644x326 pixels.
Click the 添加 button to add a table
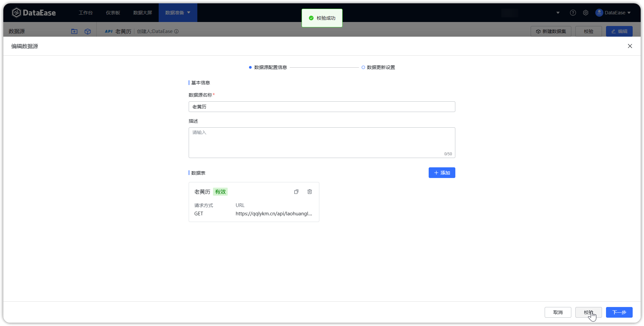click(x=442, y=173)
